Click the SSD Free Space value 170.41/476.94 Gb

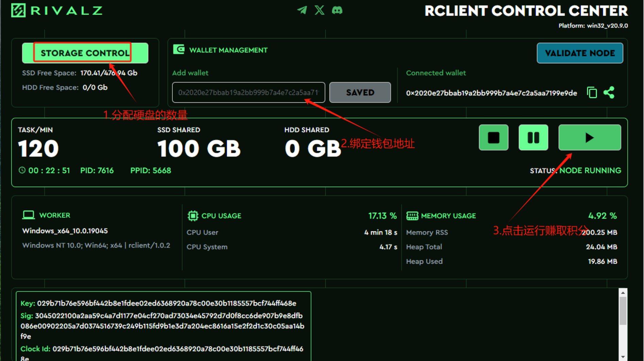109,73
